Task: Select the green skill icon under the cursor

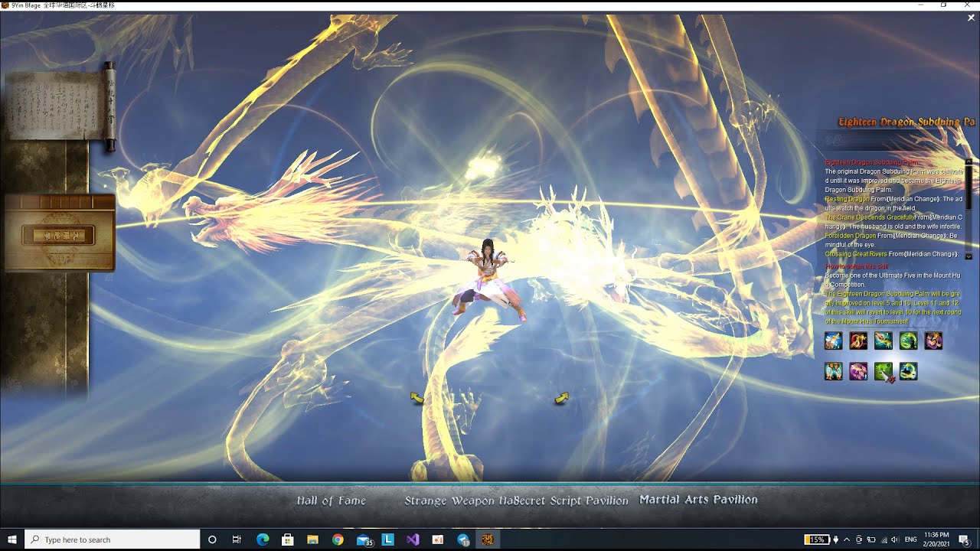Action: point(884,371)
